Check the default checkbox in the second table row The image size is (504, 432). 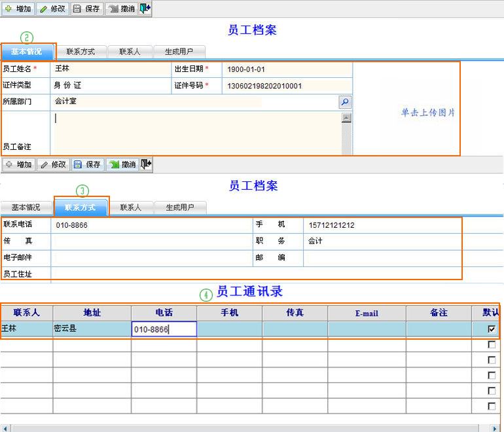(492, 345)
